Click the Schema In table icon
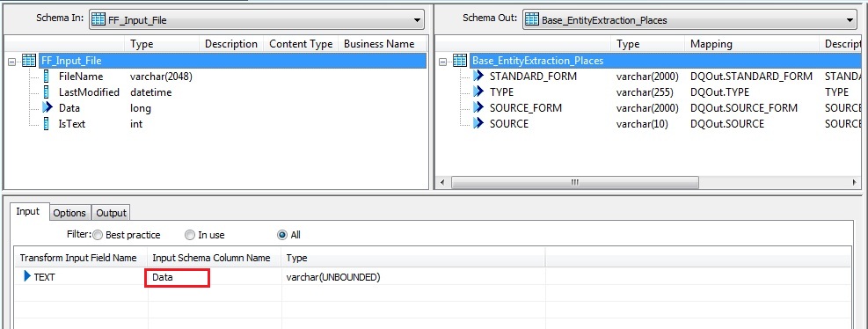 98,19
